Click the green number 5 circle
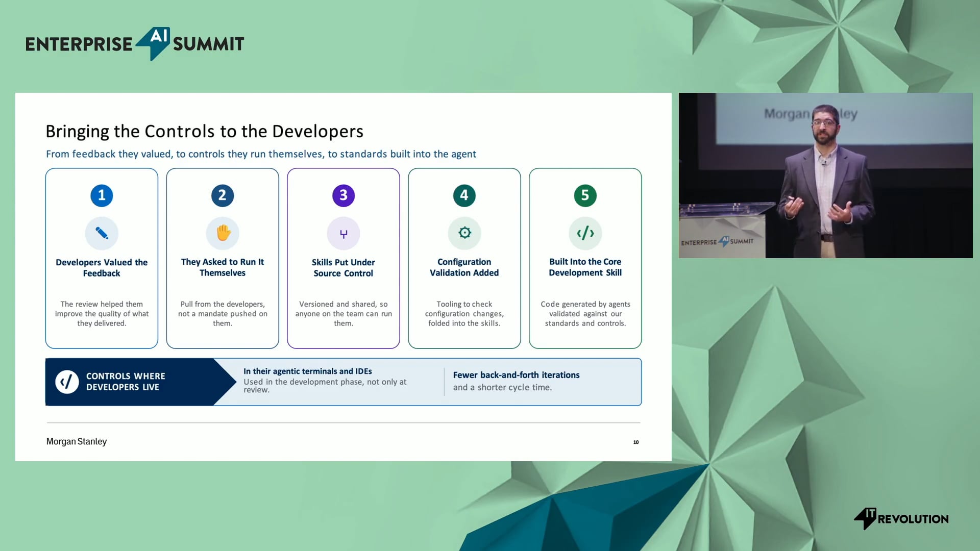980x551 pixels. (585, 195)
